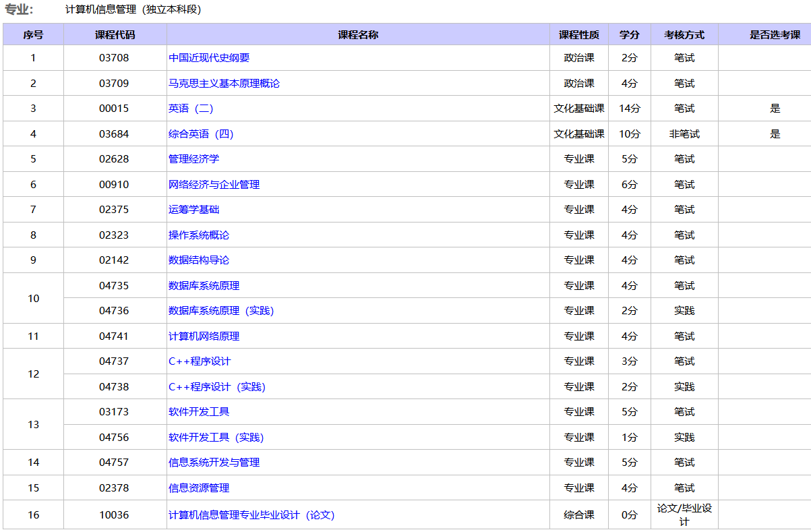Click 政治课 in the 中国近现代史纲要 row
811x532 pixels.
tap(579, 58)
